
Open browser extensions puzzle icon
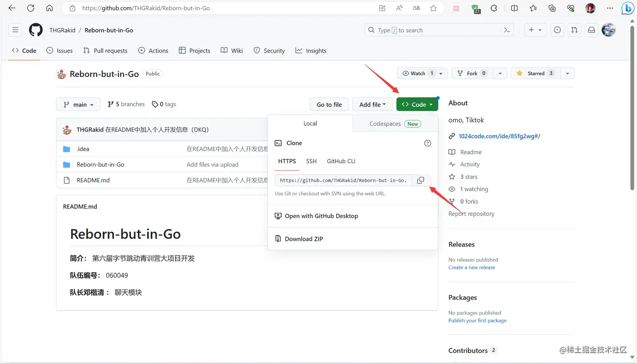[x=494, y=8]
